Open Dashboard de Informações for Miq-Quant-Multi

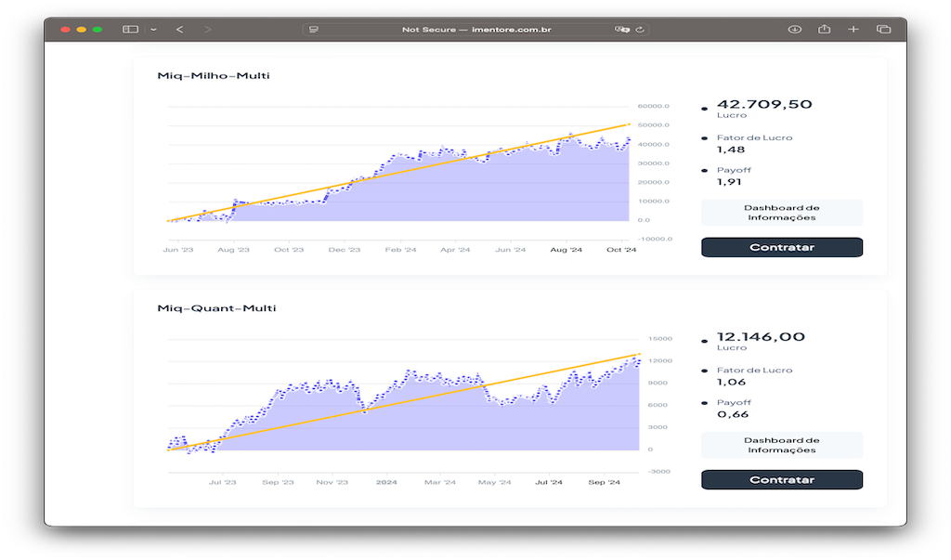click(x=782, y=445)
